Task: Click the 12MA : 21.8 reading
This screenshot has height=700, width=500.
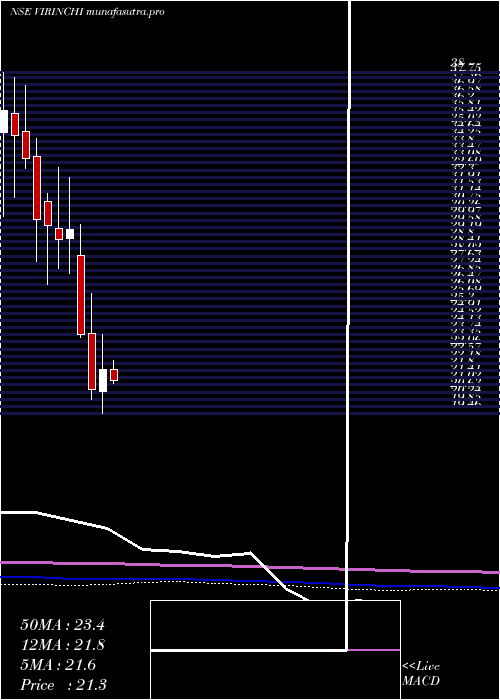Action: [62, 645]
